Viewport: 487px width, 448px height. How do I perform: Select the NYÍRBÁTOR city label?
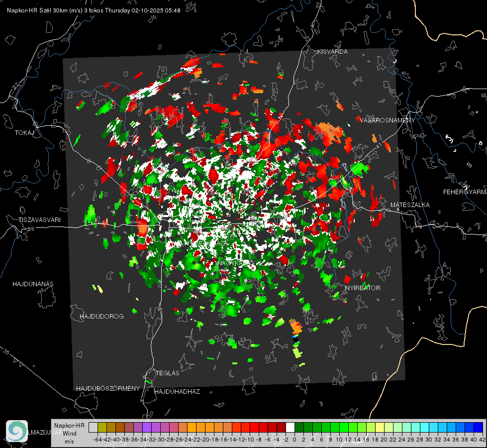(363, 288)
